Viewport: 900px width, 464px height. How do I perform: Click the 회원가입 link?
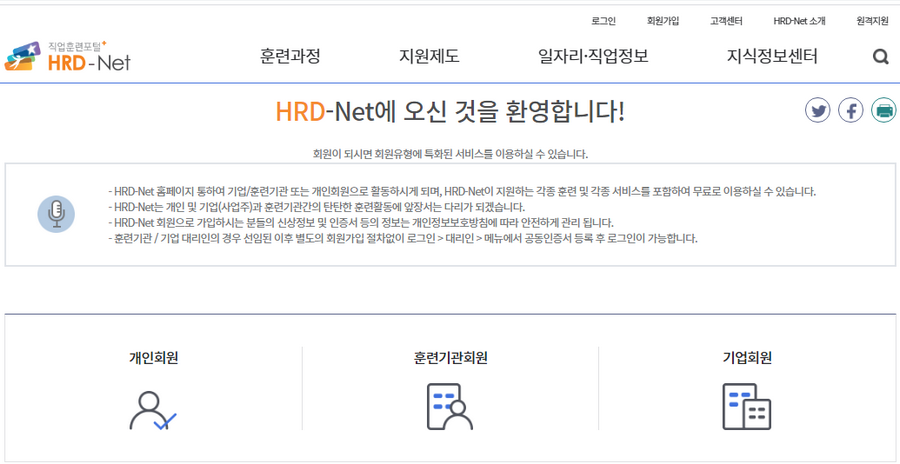[x=663, y=21]
